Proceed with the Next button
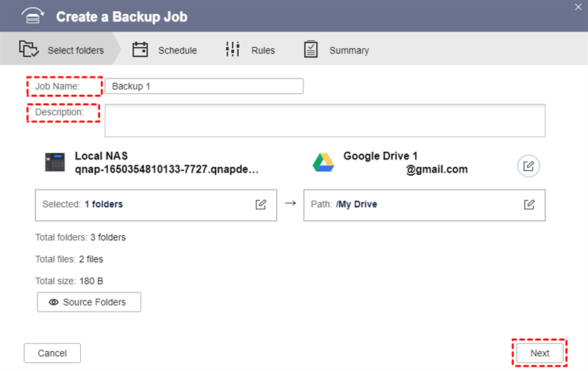The height and width of the screenshot is (371, 588). [539, 353]
